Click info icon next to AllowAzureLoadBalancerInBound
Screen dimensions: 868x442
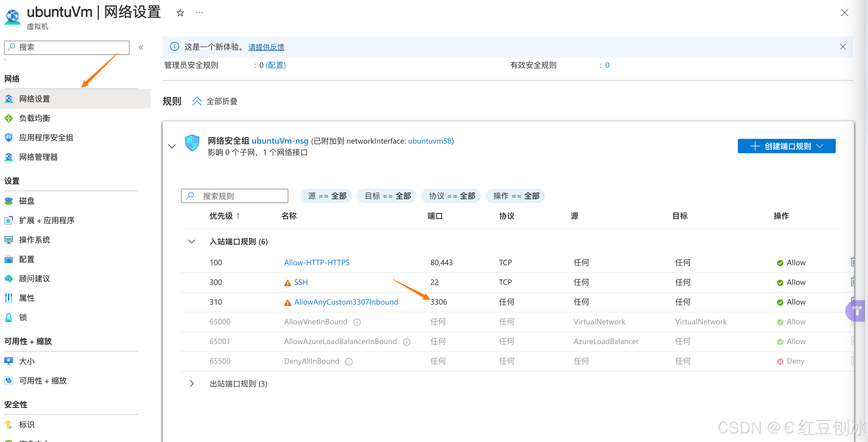tap(406, 342)
